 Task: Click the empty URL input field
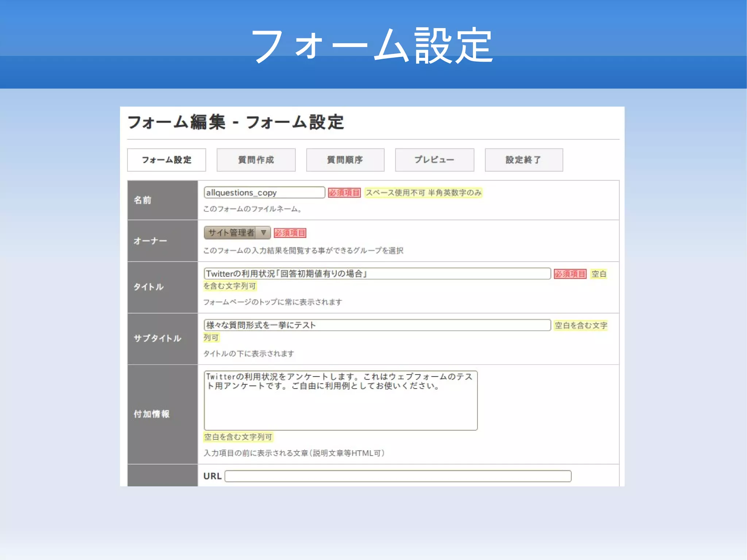coord(398,476)
